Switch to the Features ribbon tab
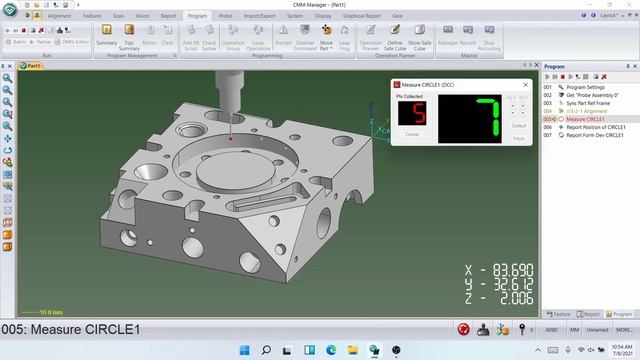This screenshot has height=360, width=640. coord(92,16)
